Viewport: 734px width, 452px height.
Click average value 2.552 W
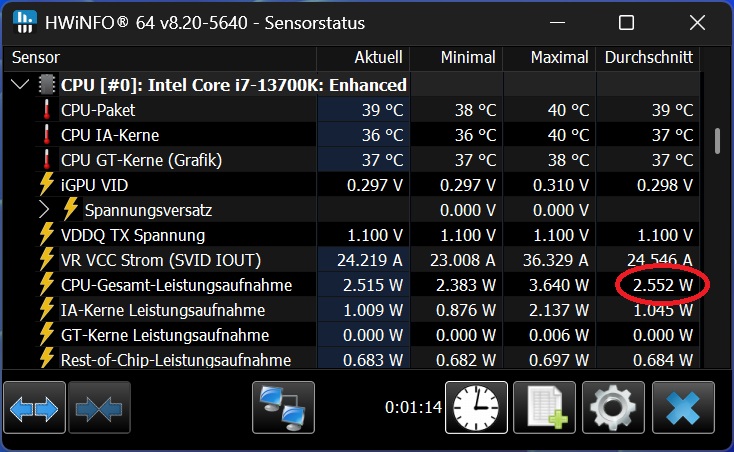[x=663, y=285]
